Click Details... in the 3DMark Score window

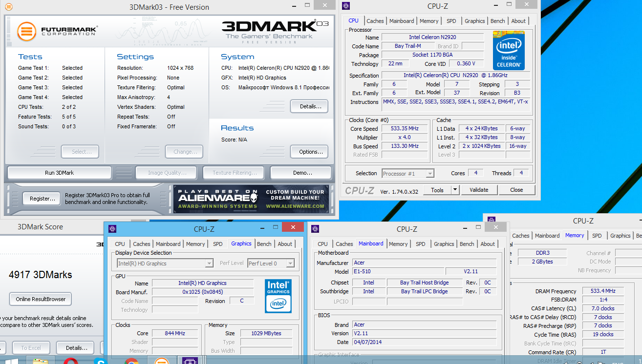[x=75, y=348]
